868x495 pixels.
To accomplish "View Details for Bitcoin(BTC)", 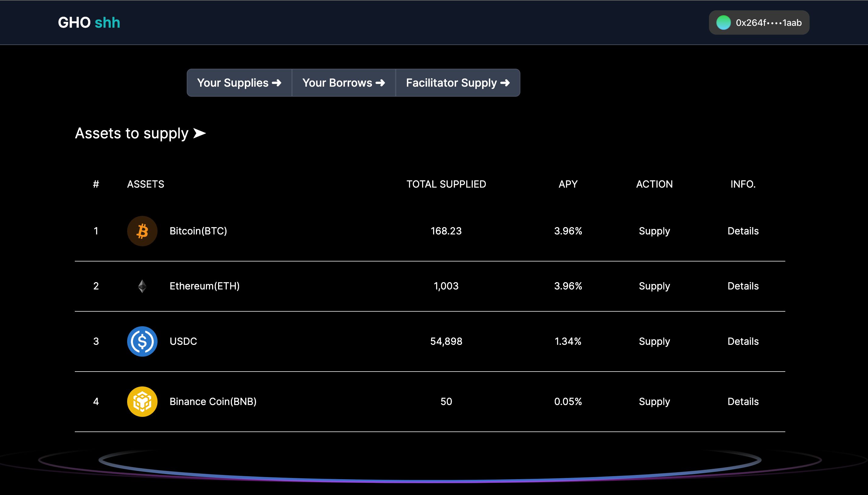I will click(x=743, y=231).
